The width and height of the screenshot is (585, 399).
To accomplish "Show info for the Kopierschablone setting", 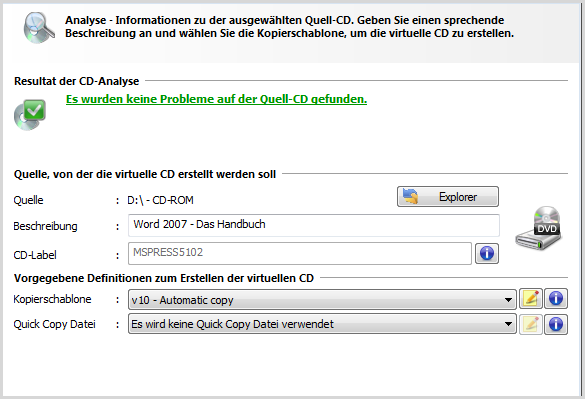I will pos(556,299).
